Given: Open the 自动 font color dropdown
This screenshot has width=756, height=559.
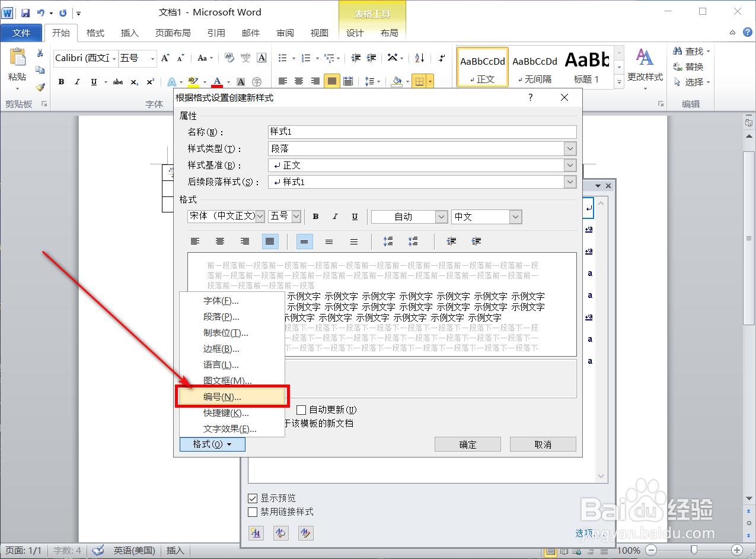Looking at the screenshot, I should coord(441,217).
